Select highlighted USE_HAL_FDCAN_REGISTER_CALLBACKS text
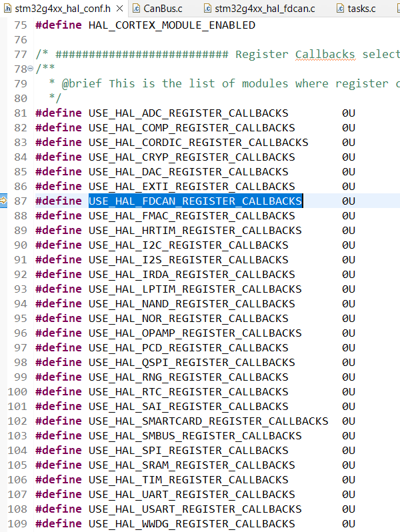 pos(195,201)
